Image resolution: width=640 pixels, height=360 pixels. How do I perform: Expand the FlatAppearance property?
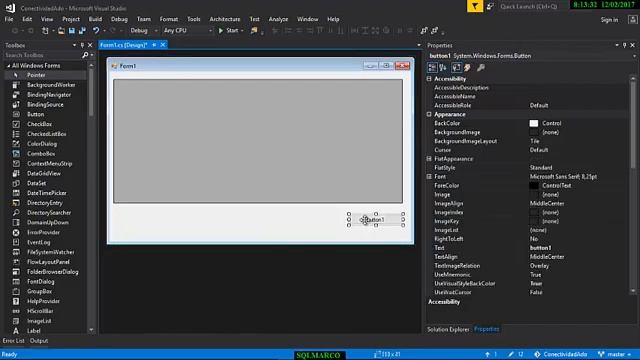(429, 159)
